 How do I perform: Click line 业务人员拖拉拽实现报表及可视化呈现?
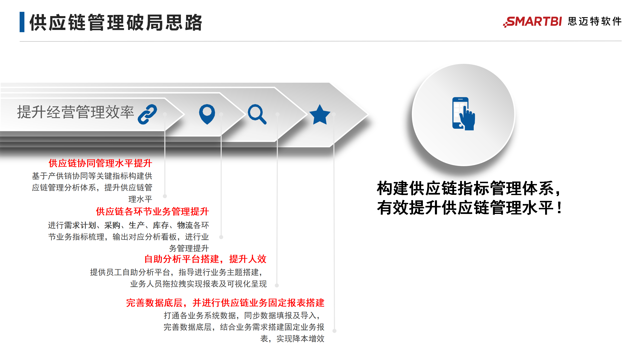[198, 284]
